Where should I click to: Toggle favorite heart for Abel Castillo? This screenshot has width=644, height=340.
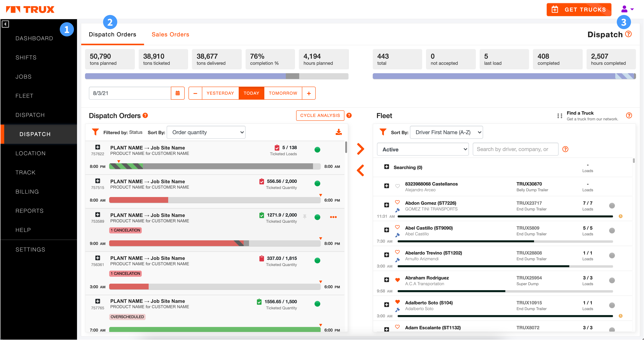(397, 227)
